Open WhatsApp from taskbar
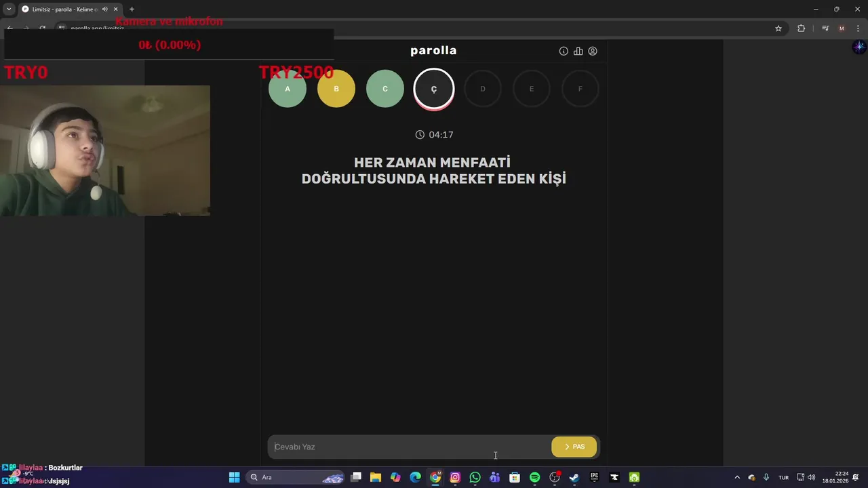Image resolution: width=868 pixels, height=488 pixels. (475, 477)
